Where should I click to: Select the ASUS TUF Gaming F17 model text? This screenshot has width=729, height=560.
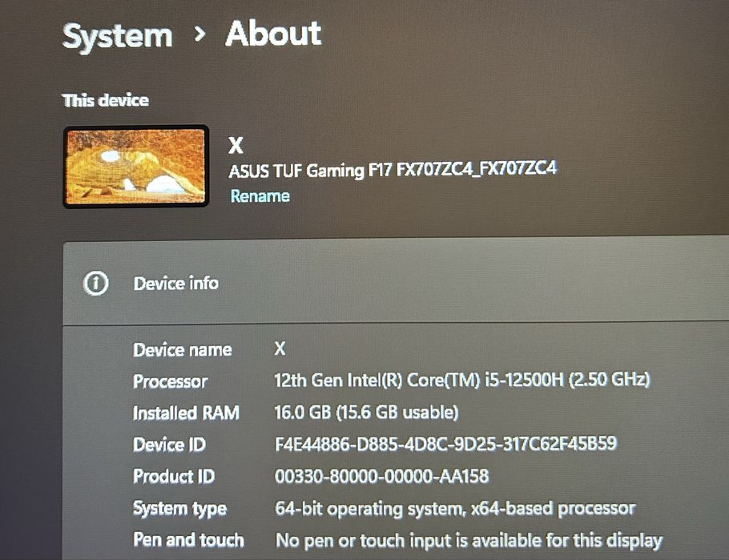(x=393, y=169)
